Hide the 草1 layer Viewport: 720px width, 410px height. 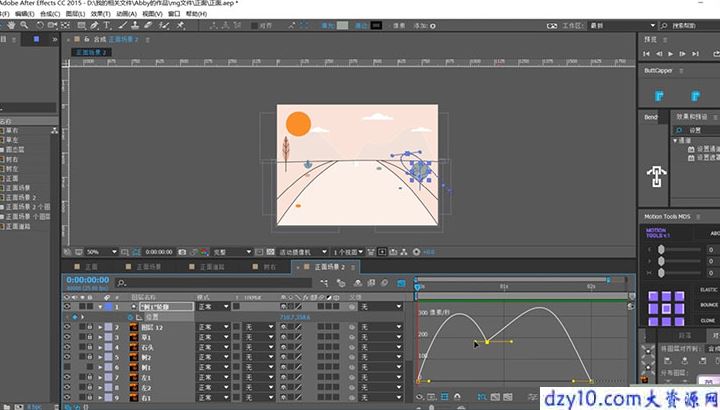68,337
